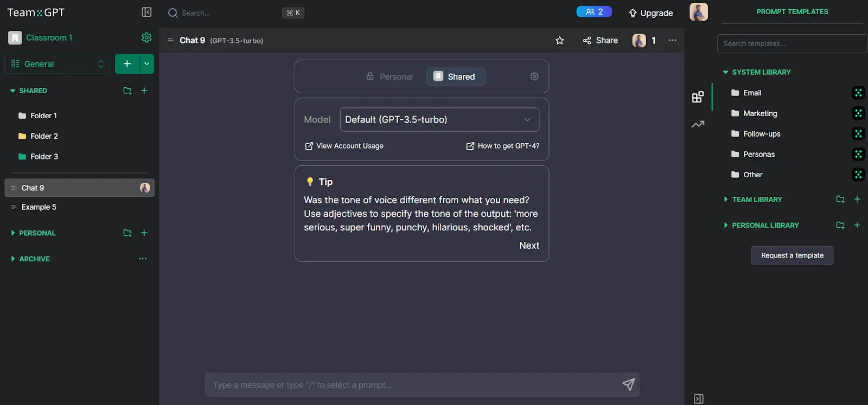This screenshot has height=405, width=868.
Task: Send message with paper plane icon
Action: (x=628, y=384)
